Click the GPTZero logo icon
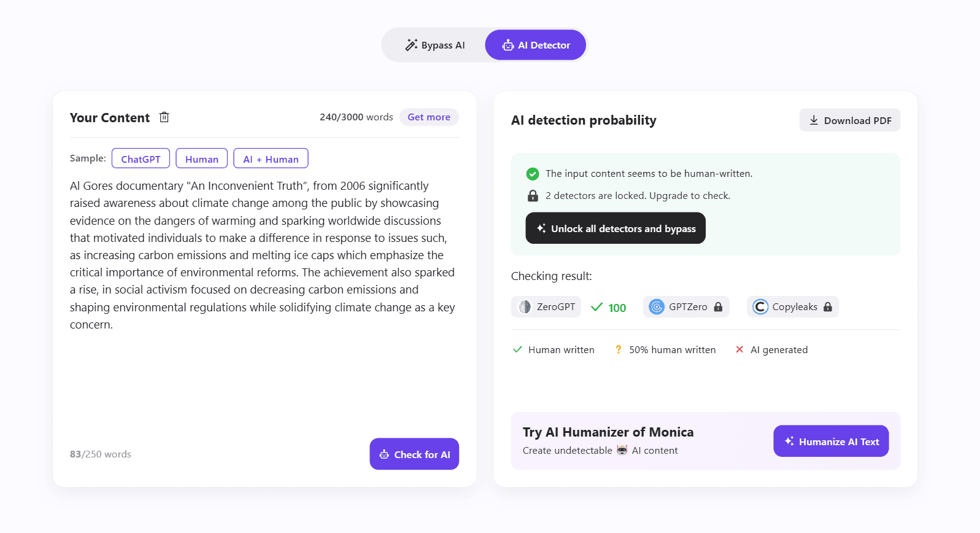This screenshot has width=980, height=533. pos(657,307)
